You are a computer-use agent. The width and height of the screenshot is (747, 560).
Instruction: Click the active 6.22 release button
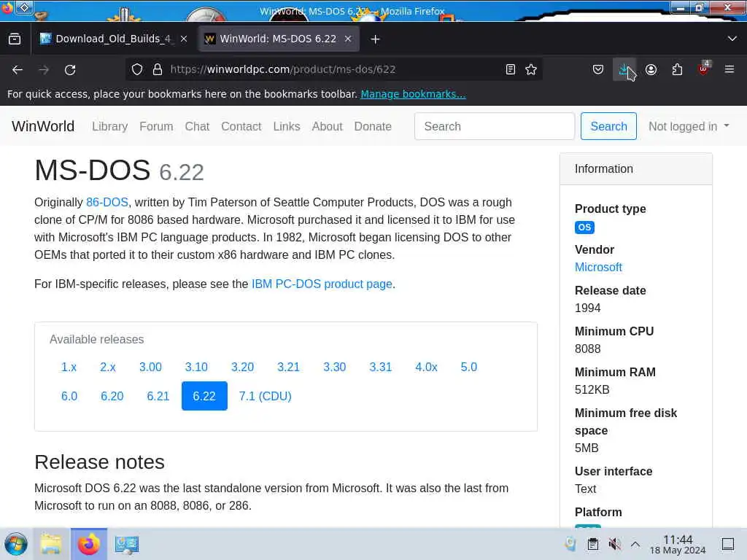[204, 396]
